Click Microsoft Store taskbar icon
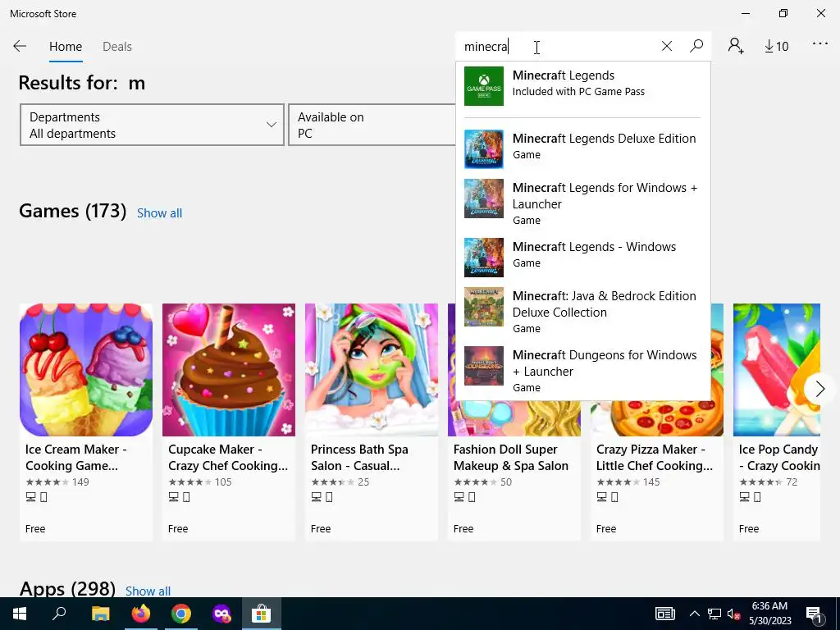840x630 pixels. (x=262, y=614)
